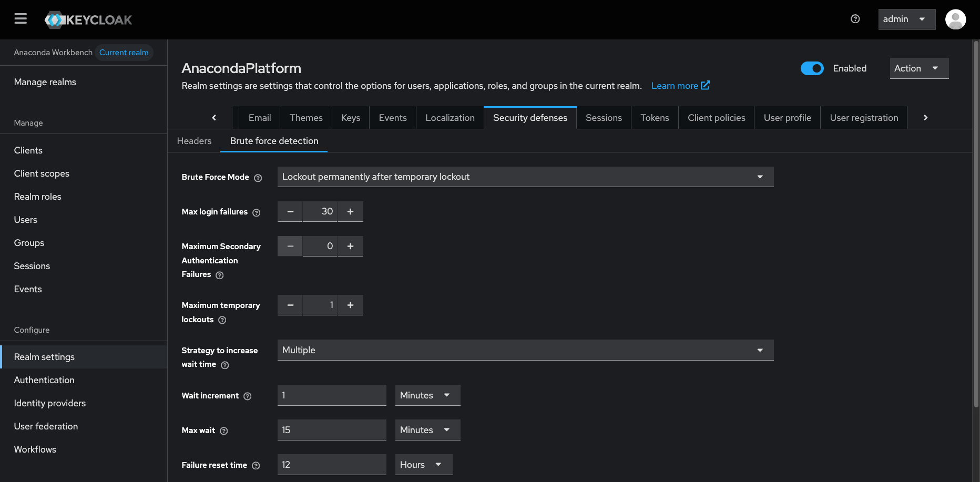
Task: Open the Brute Force Mode dropdown
Action: click(526, 177)
